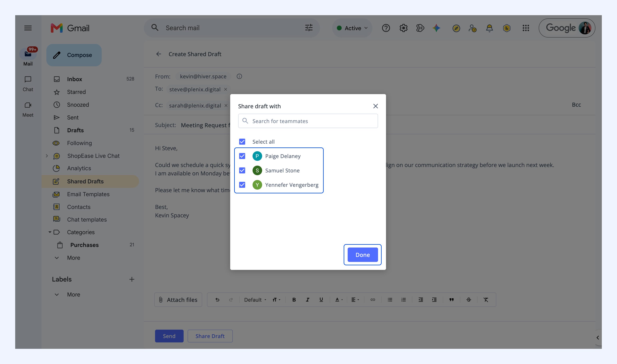Viewport: 617px width, 364px height.
Task: Click the search options sliders icon
Action: (x=309, y=28)
